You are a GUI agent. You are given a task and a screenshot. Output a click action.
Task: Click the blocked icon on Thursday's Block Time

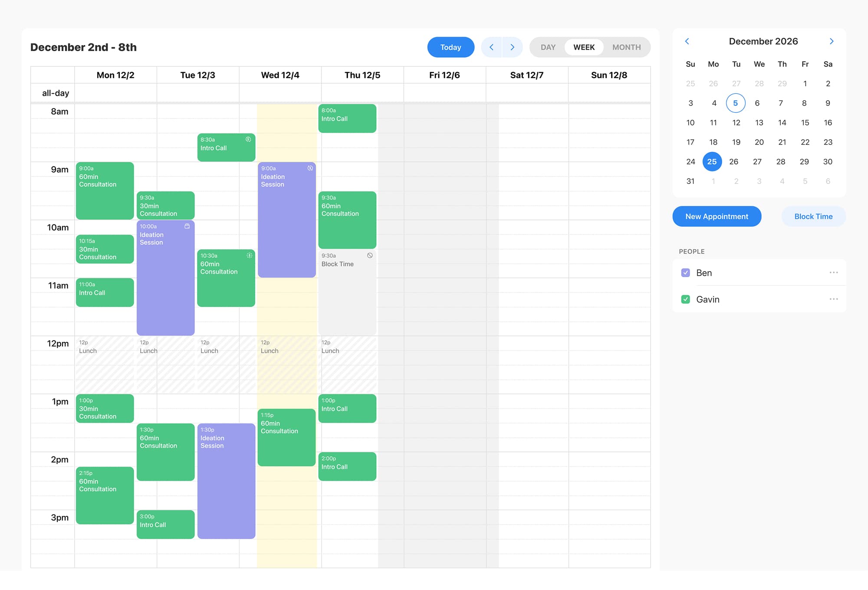tap(370, 256)
